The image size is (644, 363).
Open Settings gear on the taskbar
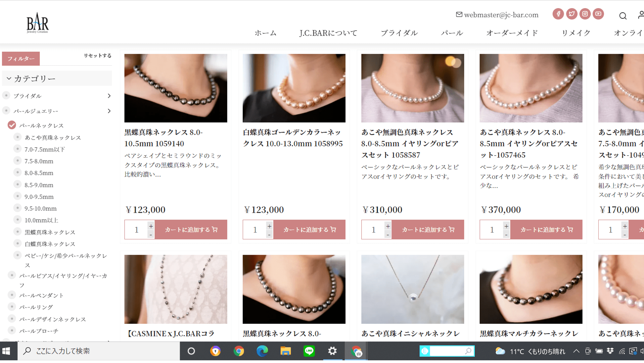pos(332,351)
